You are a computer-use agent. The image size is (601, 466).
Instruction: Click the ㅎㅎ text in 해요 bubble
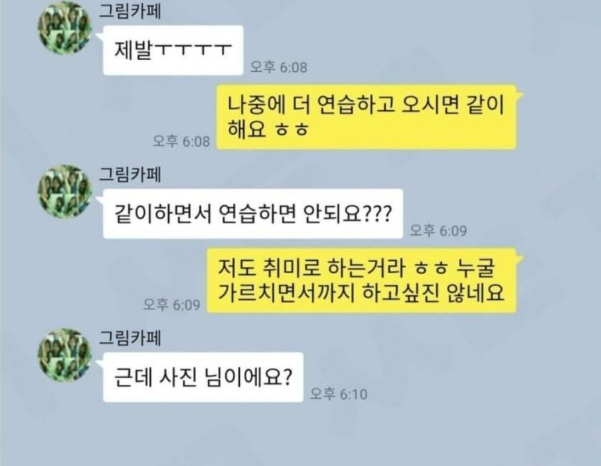[292, 130]
